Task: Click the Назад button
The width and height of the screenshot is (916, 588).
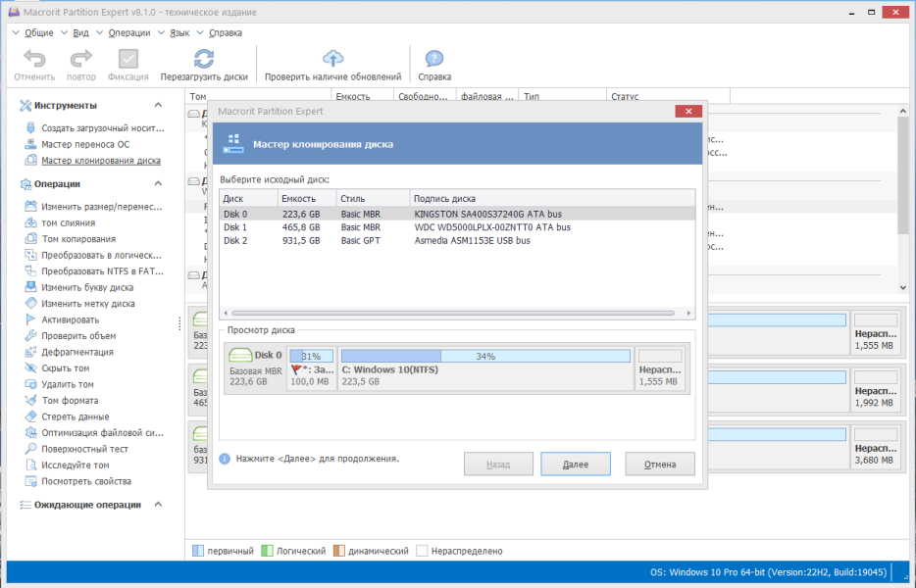Action: [498, 465]
